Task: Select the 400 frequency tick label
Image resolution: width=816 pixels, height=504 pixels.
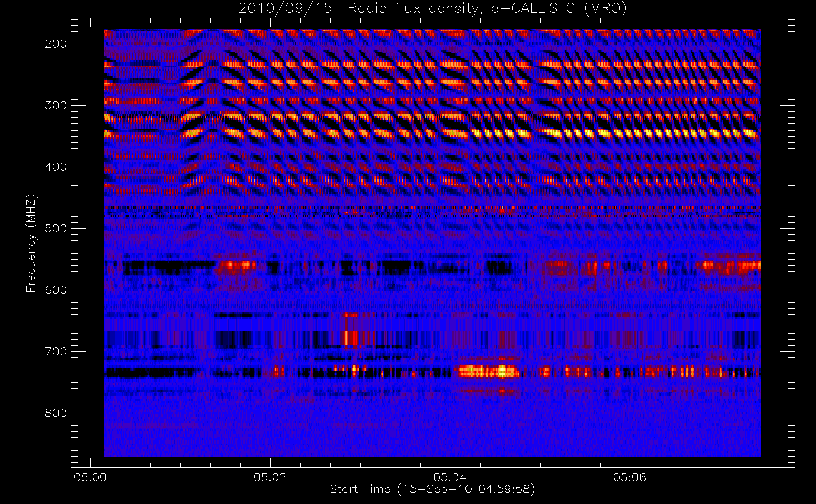Action: tap(55, 167)
